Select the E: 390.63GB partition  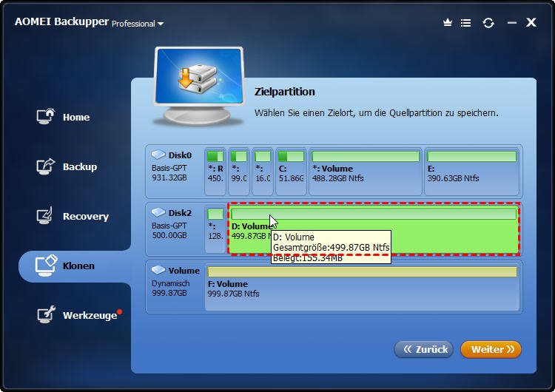[x=472, y=172]
